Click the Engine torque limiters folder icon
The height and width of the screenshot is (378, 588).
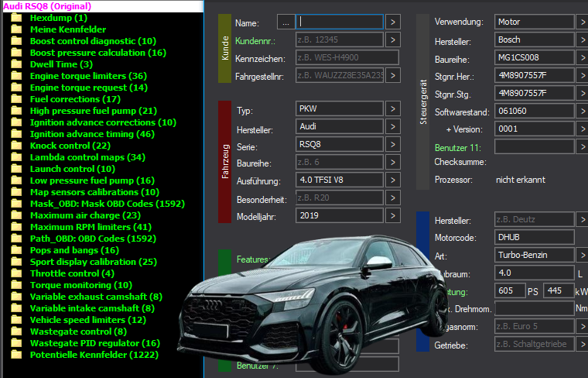pos(16,76)
